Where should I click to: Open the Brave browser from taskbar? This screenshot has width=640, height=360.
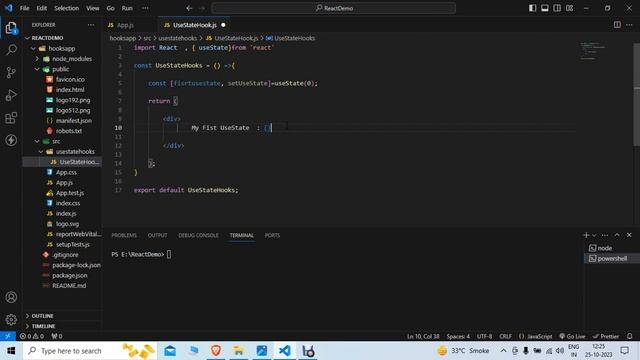pyautogui.click(x=216, y=351)
